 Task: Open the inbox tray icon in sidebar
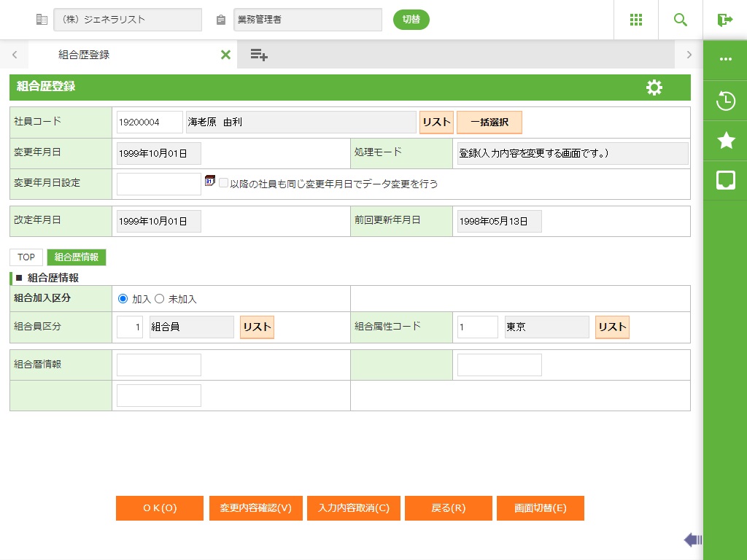pos(725,180)
